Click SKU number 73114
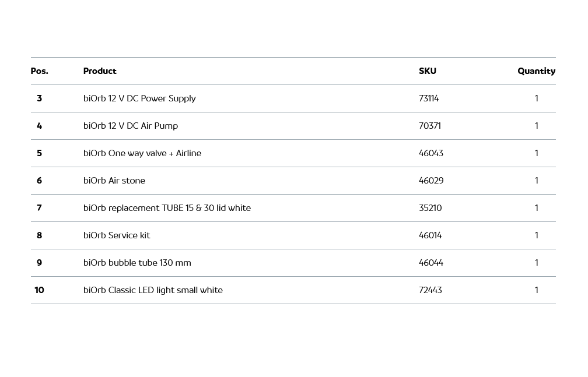Viewport: 588px width, 377px height. [429, 98]
